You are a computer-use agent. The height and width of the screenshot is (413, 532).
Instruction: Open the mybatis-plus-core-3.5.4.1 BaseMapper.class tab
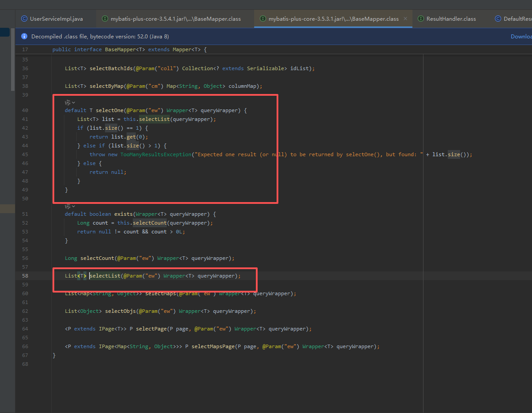171,19
